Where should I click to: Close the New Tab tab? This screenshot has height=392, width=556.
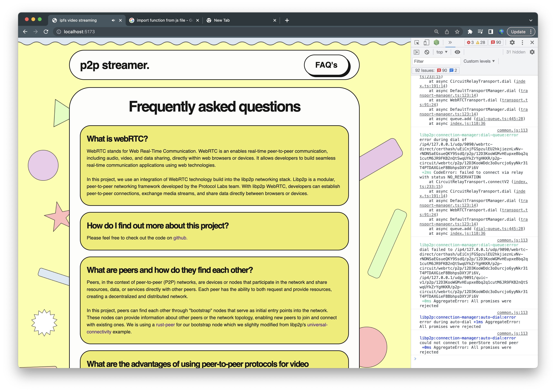275,20
